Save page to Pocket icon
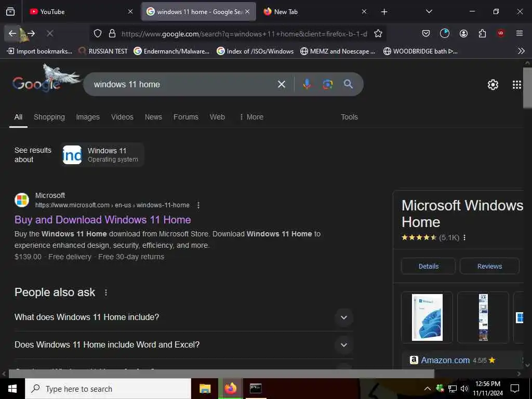Image resolution: width=532 pixels, height=399 pixels. point(426,33)
